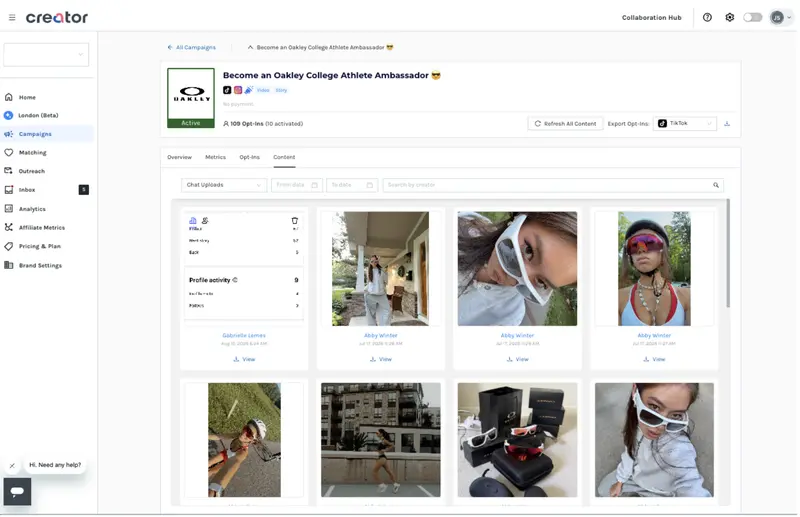Screen dimensions: 800x517
Task: Click Refresh All Content button
Action: pyautogui.click(x=565, y=124)
